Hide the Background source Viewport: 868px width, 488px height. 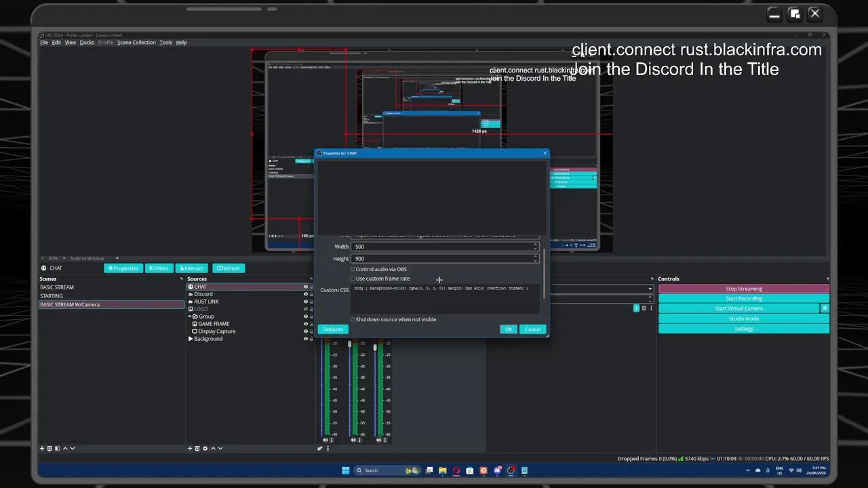pyautogui.click(x=306, y=339)
